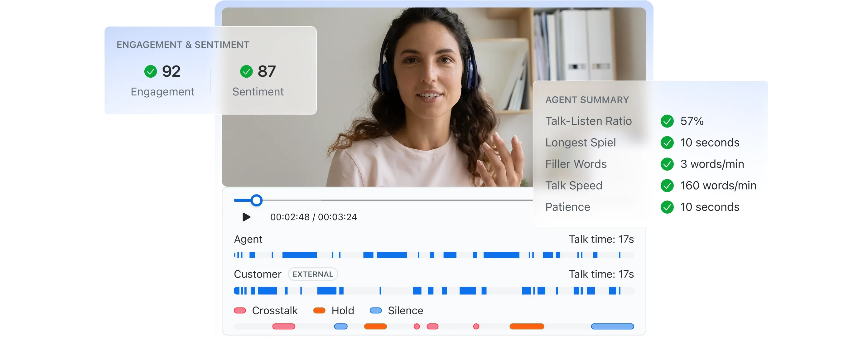868x343 pixels.
Task: Click the Crosstalk legend label
Action: (x=275, y=310)
